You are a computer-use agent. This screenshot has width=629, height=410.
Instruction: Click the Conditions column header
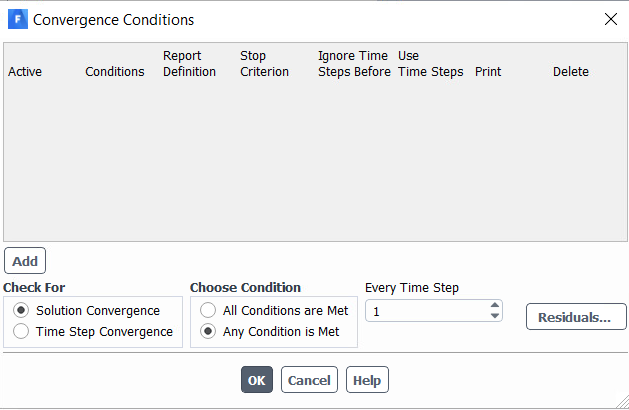[114, 72]
